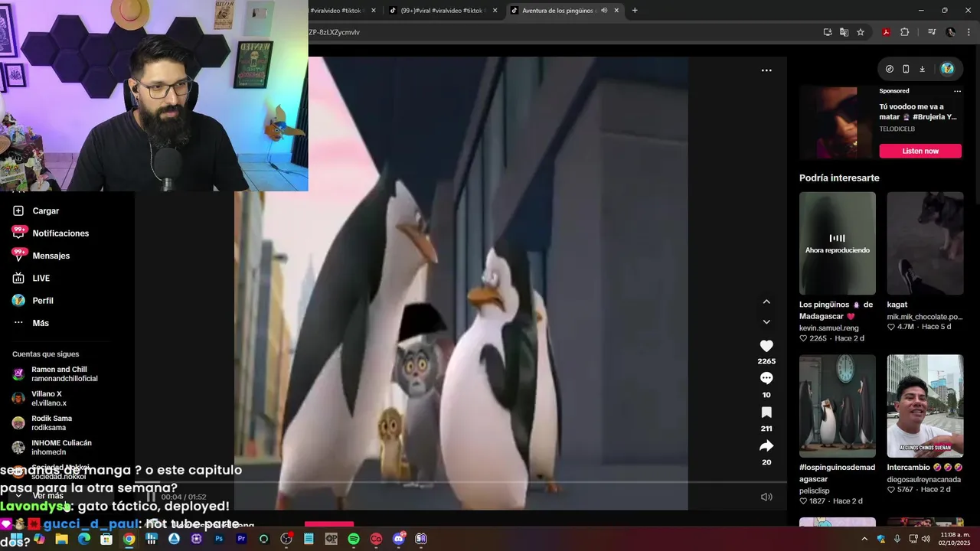Mute the video with the speaker icon
The image size is (980, 551).
(766, 497)
